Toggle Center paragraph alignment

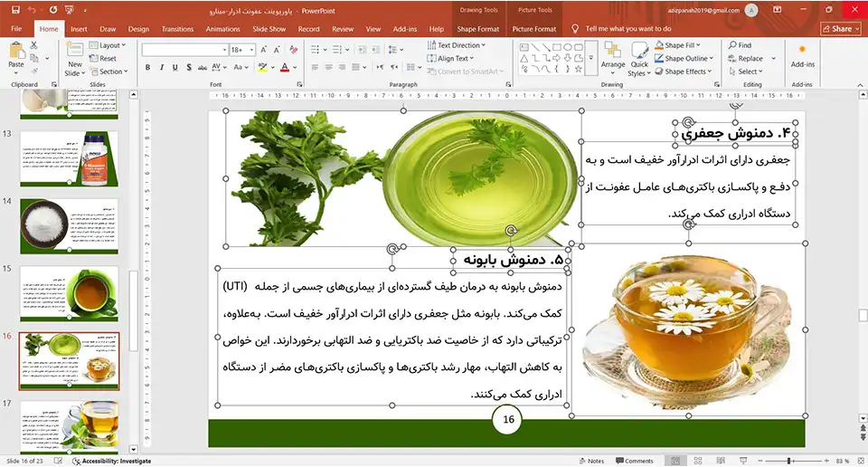329,68
